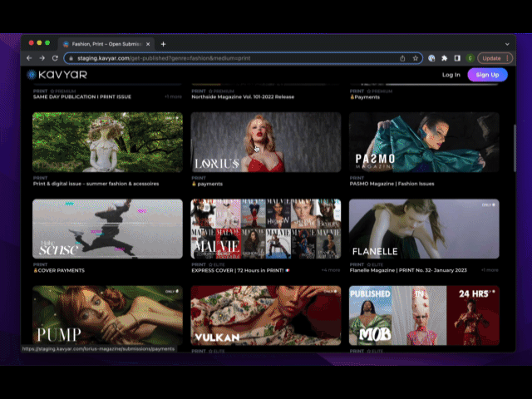Click the Kavyar logo

[57, 75]
